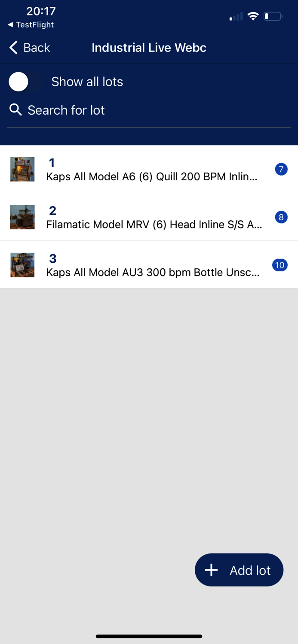Return to TestFlight via the status bar link
This screenshot has height=644, width=298.
pos(29,25)
